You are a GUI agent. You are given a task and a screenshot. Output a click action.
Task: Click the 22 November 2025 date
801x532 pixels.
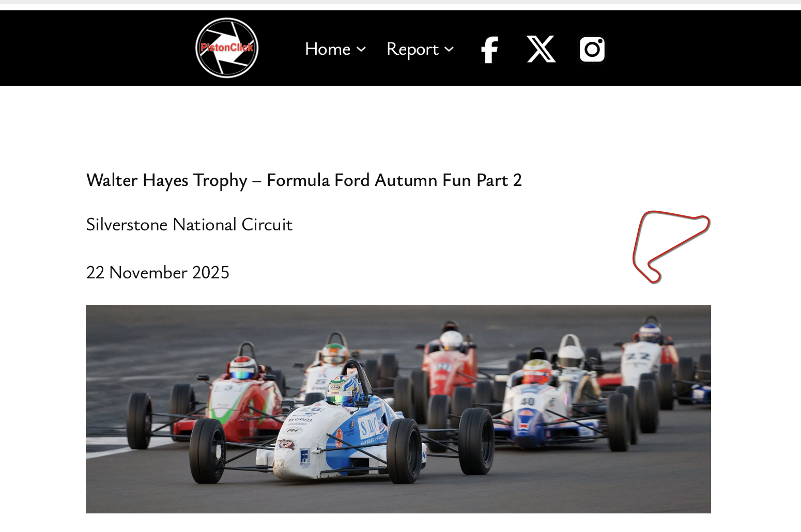[x=158, y=272]
